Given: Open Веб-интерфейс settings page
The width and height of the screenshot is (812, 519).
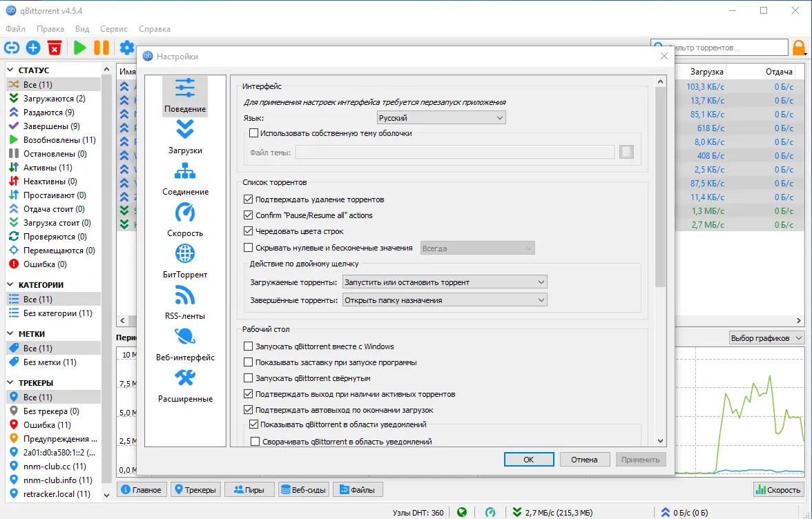Looking at the screenshot, I should 185,344.
